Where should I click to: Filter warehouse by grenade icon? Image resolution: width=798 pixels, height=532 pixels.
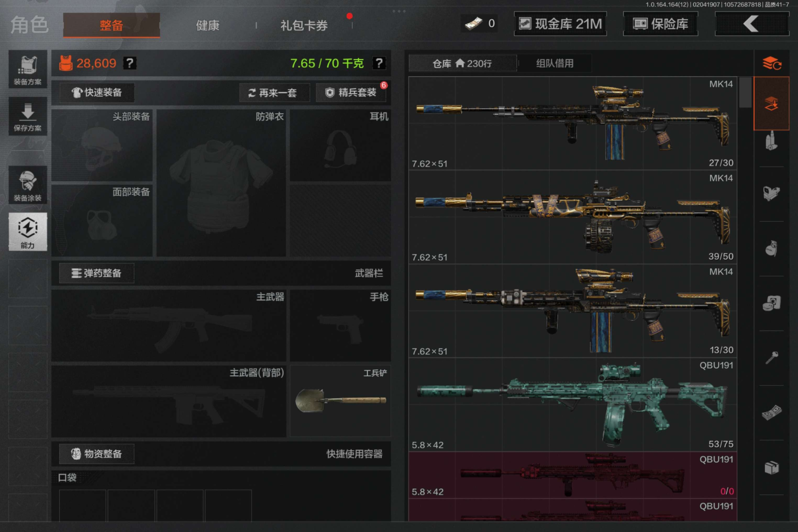[x=771, y=248]
